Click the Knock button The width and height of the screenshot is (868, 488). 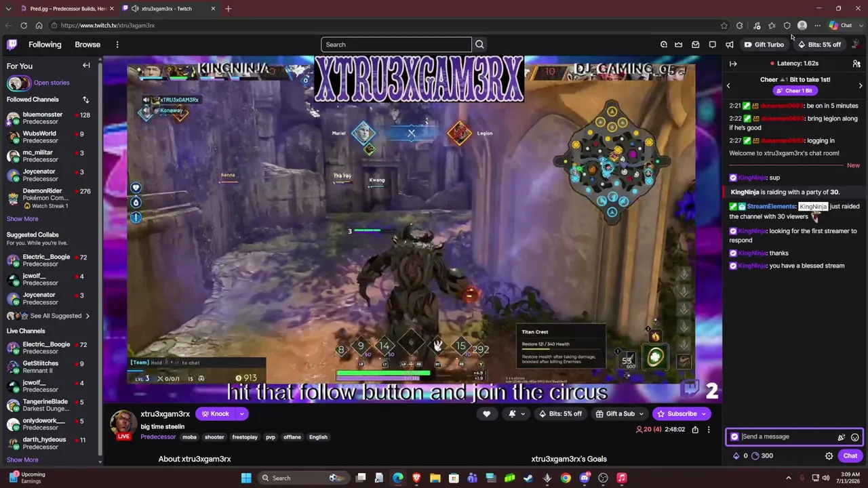coord(215,413)
